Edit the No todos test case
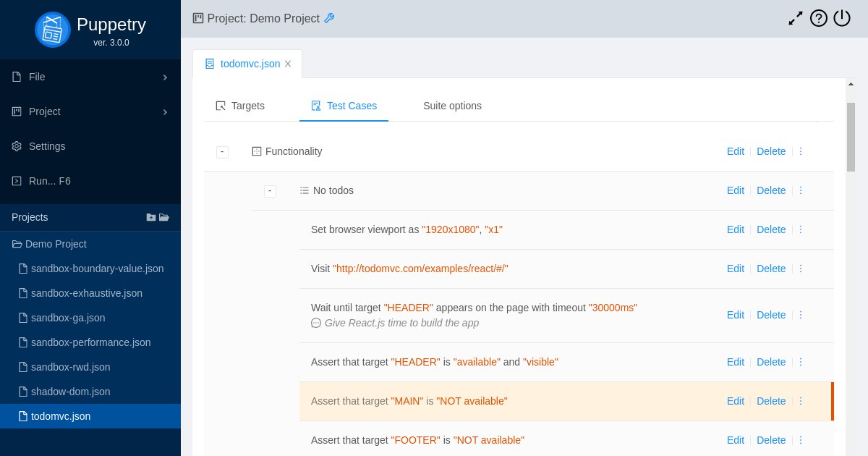This screenshot has width=868, height=456. coord(736,190)
